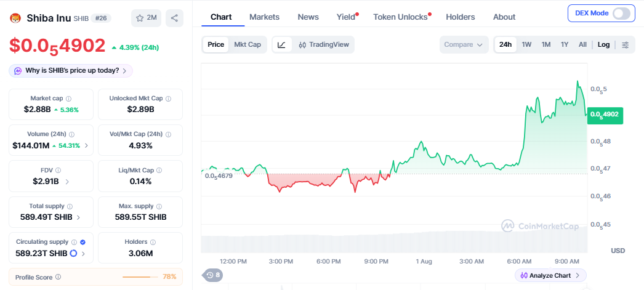Screen dimensions: 644x290
Task: Click the 0.0₅4679 open price label
Action: 219,176
